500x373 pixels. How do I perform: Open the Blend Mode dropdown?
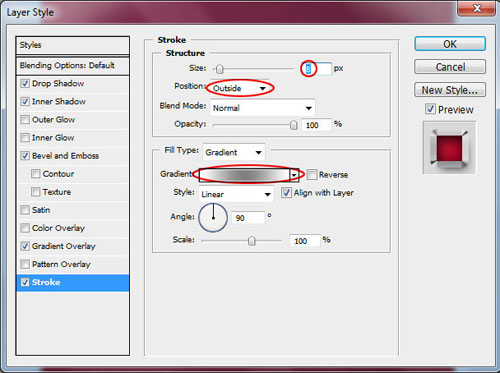pos(262,108)
